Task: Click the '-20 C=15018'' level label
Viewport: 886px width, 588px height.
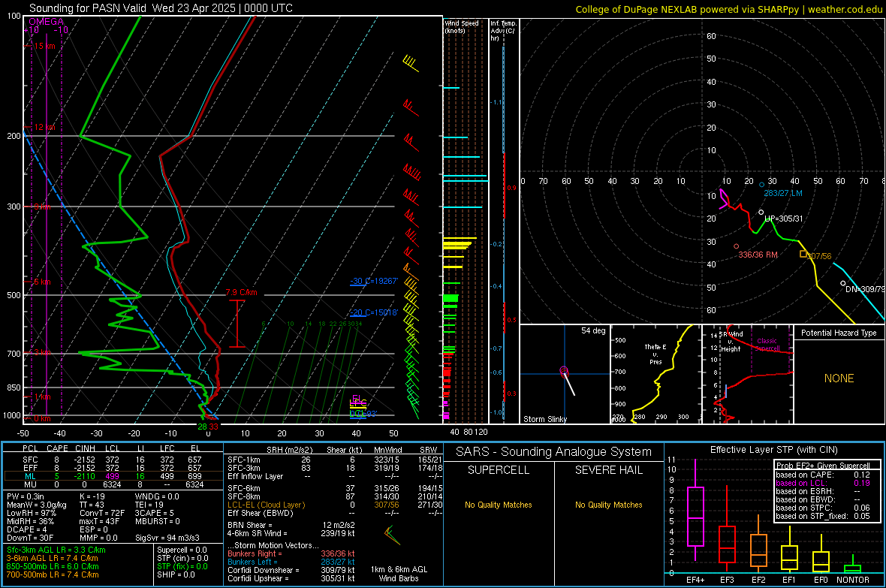Action: click(x=374, y=312)
